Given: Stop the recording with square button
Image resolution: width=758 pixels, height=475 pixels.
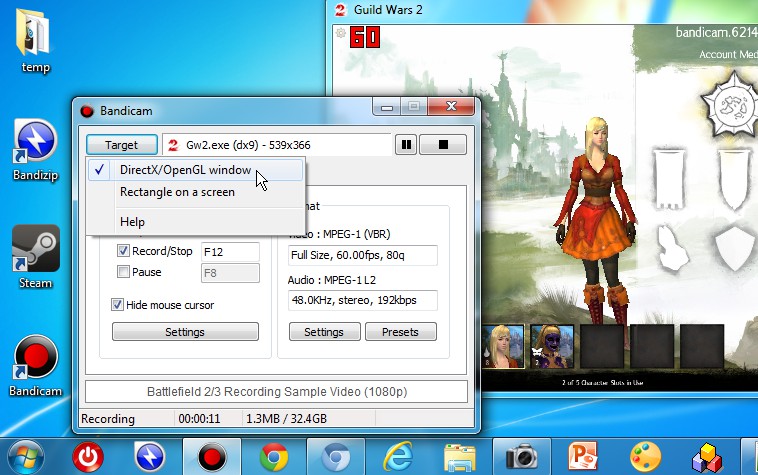Looking at the screenshot, I should click(x=443, y=144).
